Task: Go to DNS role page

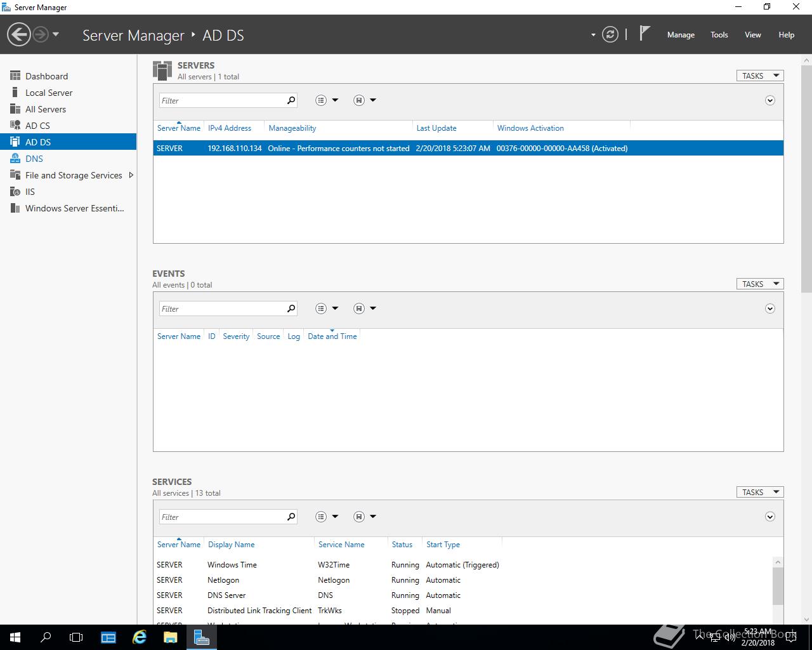Action: pyautogui.click(x=68, y=159)
